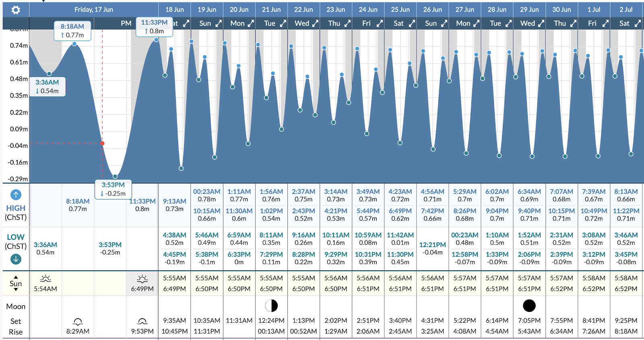Screen dimensions: 644x340
Task: Click the moonset icon above 8:29AM
Action: (78, 321)
